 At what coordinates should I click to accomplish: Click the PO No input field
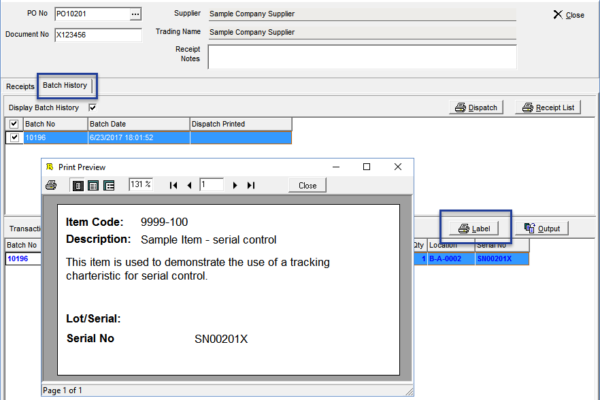point(93,14)
